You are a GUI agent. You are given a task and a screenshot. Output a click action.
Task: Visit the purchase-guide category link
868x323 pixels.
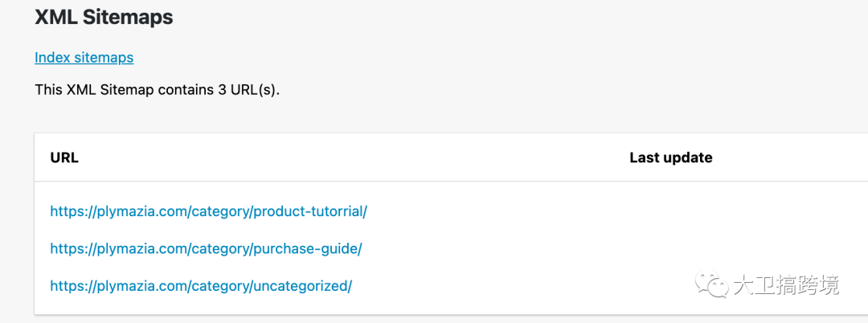coord(206,248)
